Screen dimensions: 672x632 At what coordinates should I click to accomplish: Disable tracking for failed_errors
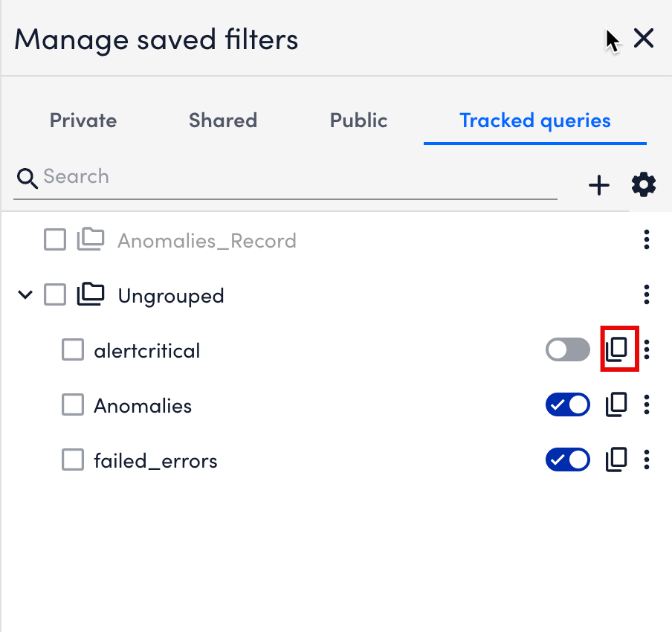[568, 460]
